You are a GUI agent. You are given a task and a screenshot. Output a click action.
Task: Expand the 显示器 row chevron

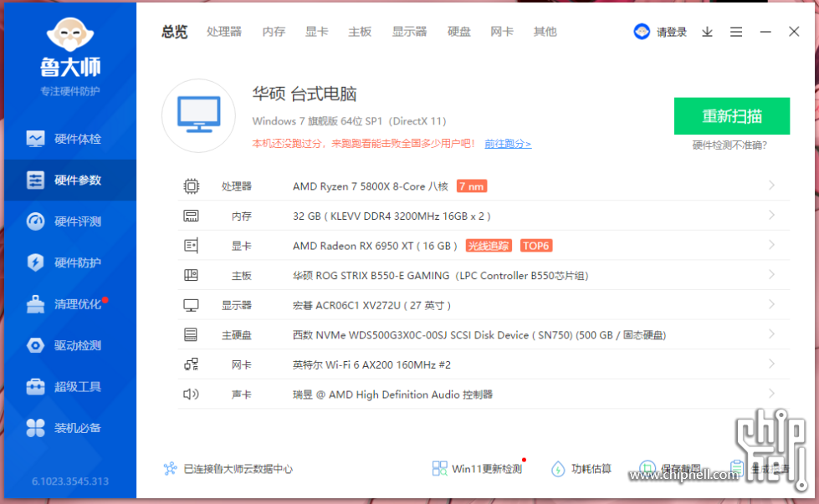pos(771,304)
